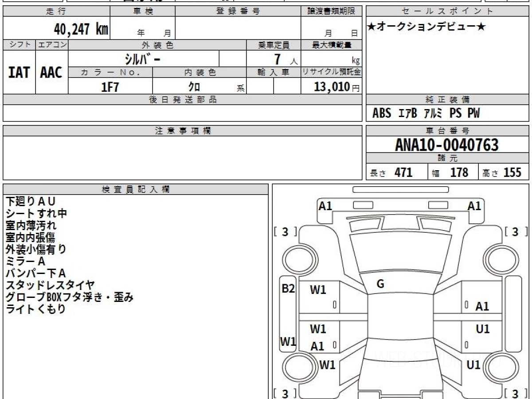Click the カラーNo. label
The height and width of the screenshot is (399, 532).
click(x=110, y=73)
